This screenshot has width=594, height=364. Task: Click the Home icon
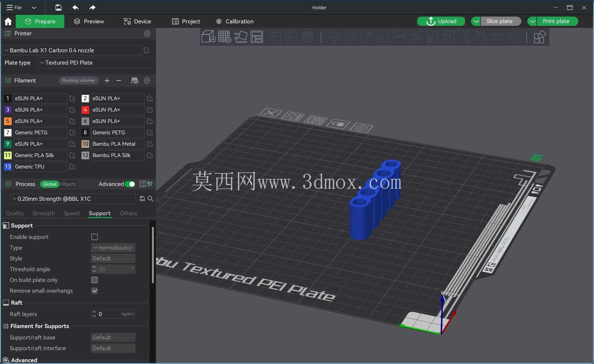(x=8, y=21)
